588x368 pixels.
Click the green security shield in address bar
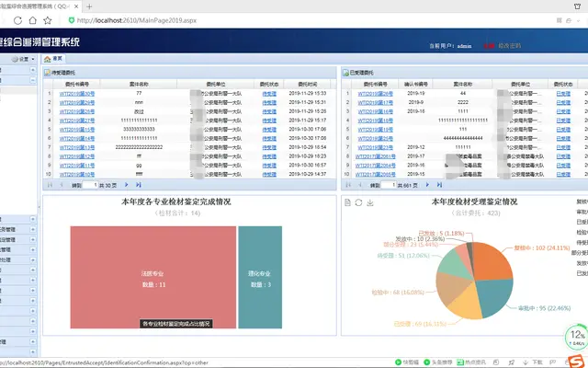point(72,20)
